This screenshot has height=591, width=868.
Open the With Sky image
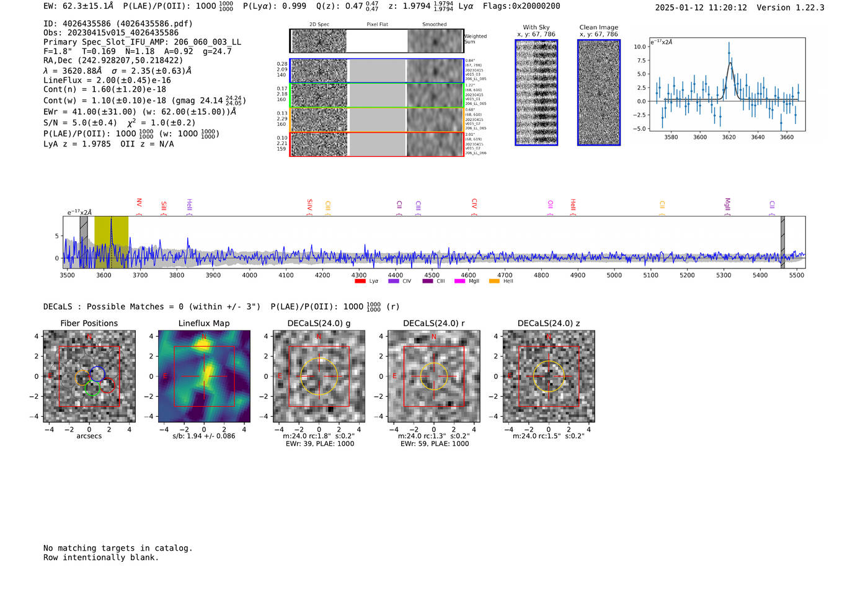coord(536,92)
